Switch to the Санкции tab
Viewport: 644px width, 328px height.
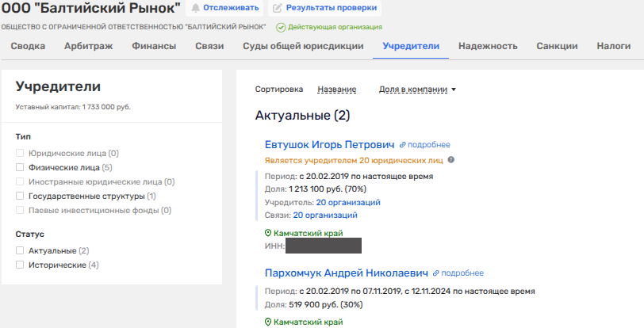557,46
